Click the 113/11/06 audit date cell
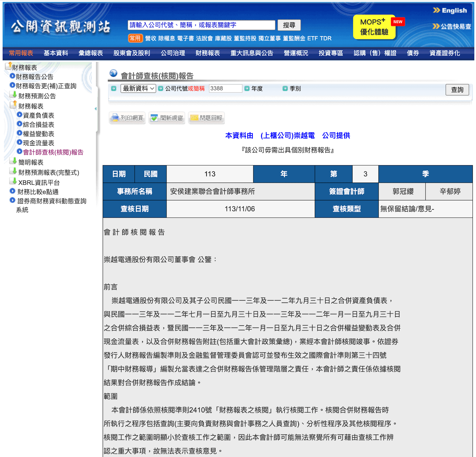The height and width of the screenshot is (457, 476). pyautogui.click(x=240, y=209)
